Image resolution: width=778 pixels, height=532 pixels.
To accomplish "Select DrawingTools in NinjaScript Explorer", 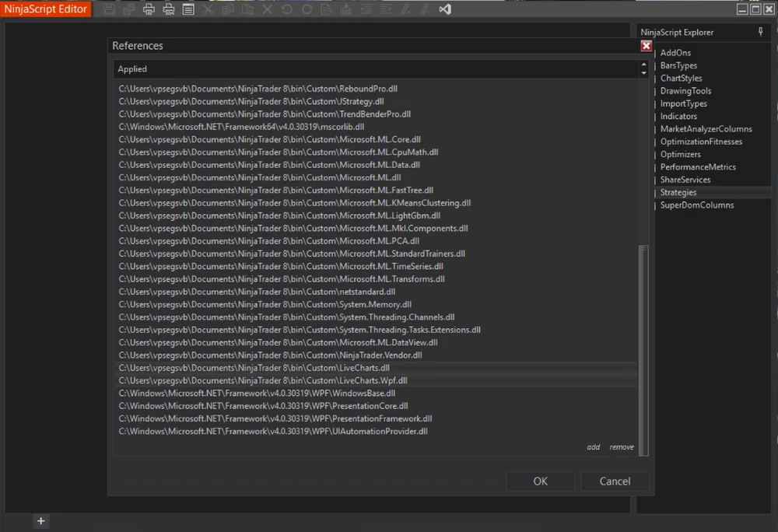I will point(685,91).
